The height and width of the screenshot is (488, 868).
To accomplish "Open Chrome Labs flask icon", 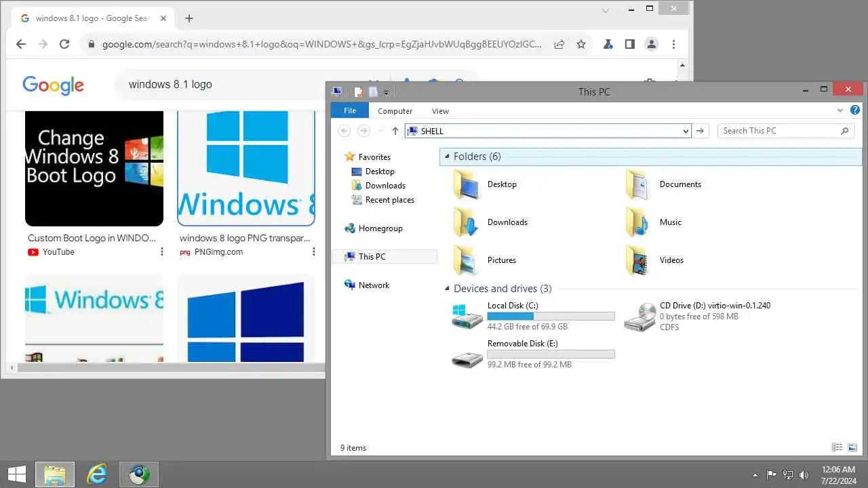I will click(x=608, y=44).
